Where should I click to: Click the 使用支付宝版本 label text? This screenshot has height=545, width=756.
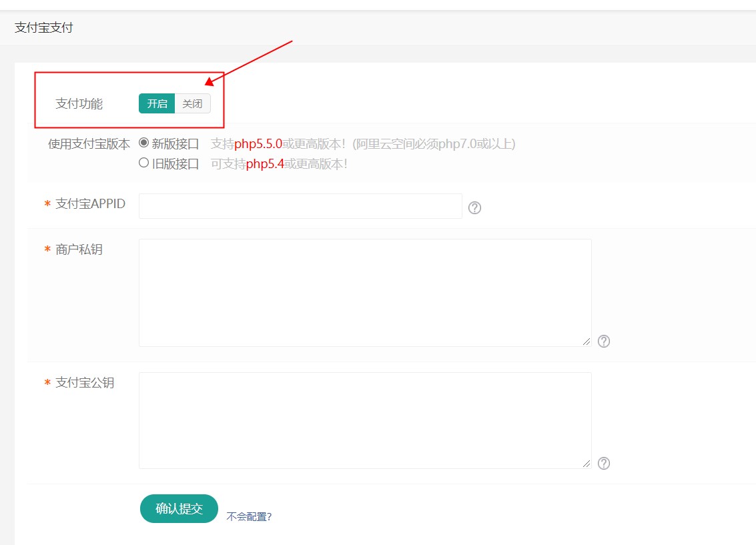click(x=89, y=143)
